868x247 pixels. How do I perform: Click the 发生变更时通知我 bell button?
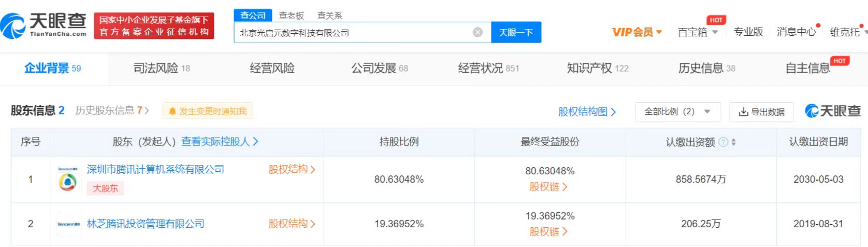(208, 111)
